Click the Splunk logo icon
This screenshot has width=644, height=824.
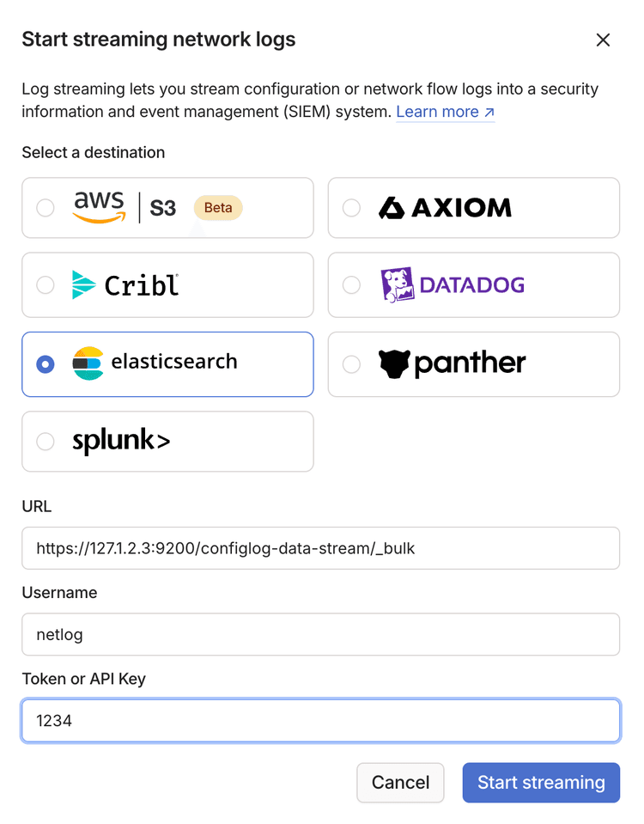click(x=120, y=441)
